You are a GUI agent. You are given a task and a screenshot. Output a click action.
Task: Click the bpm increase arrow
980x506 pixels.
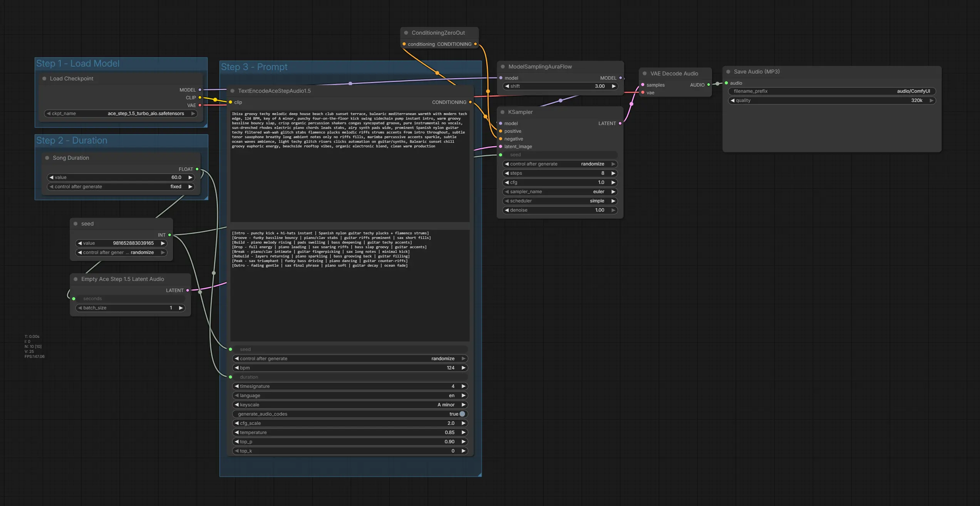click(464, 368)
